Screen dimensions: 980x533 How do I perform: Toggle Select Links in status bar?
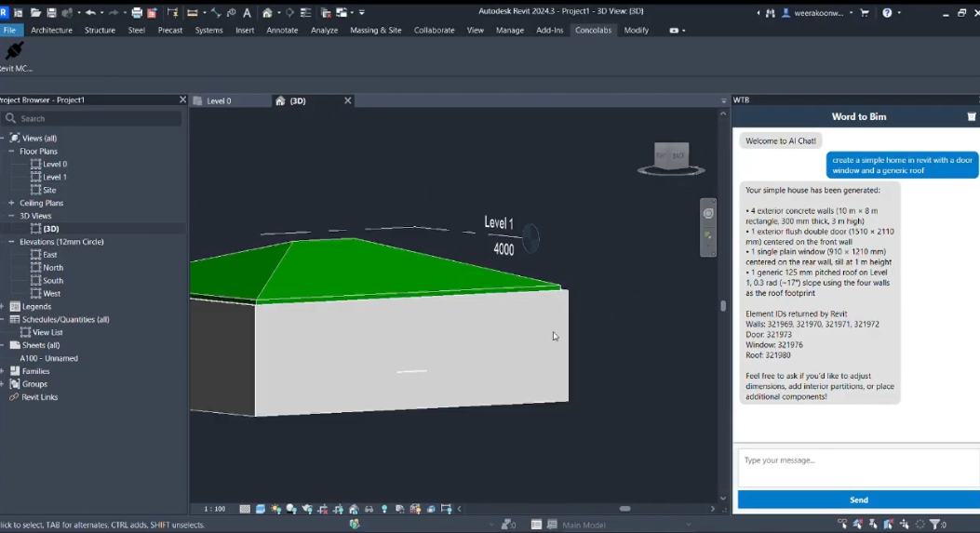842,525
